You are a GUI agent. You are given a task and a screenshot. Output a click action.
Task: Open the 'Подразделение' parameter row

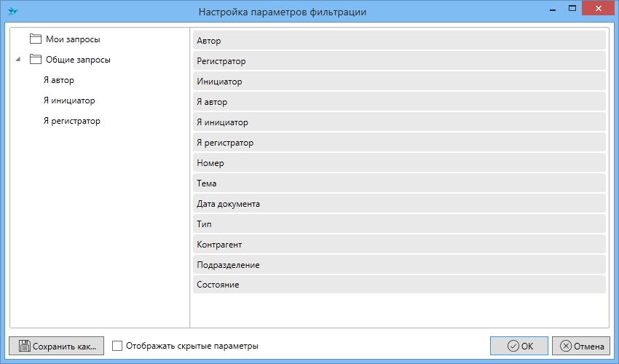tap(399, 265)
